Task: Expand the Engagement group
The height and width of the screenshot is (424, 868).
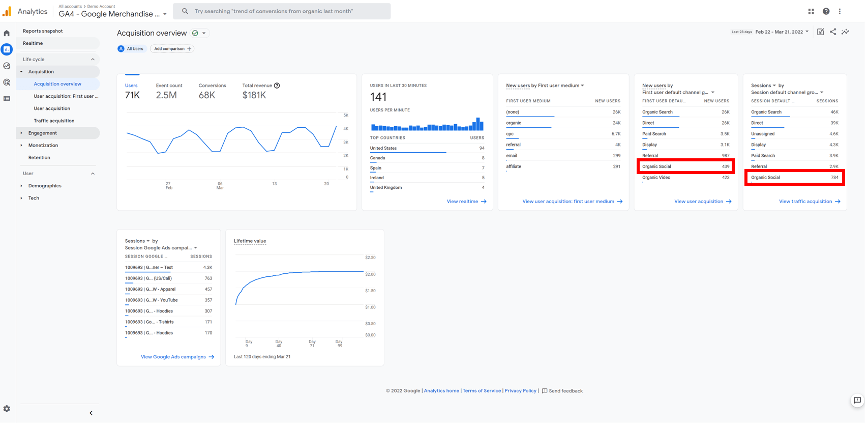Action: (21, 133)
